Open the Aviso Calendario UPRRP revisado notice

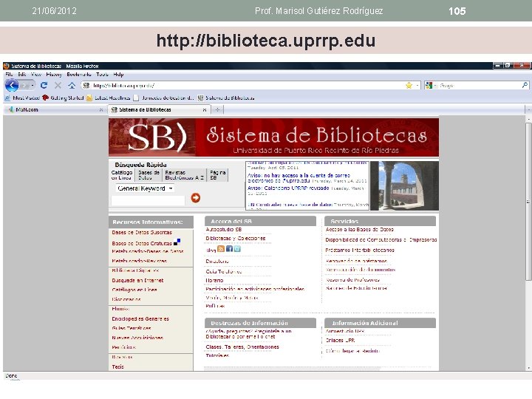[288, 188]
